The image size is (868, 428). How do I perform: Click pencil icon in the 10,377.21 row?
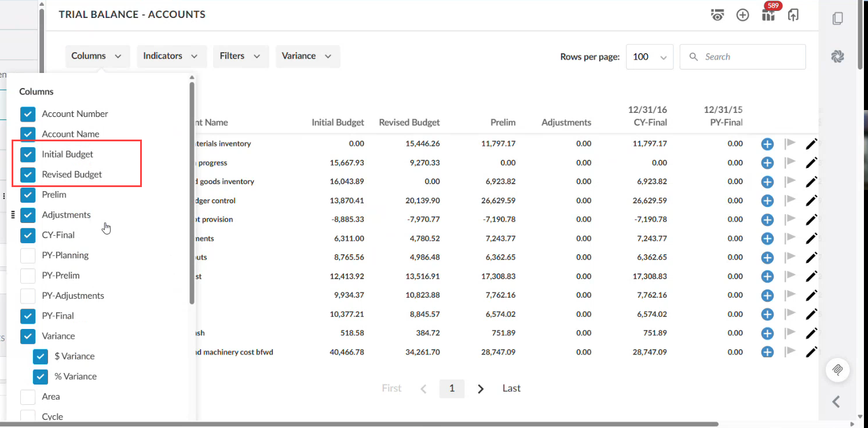(811, 314)
